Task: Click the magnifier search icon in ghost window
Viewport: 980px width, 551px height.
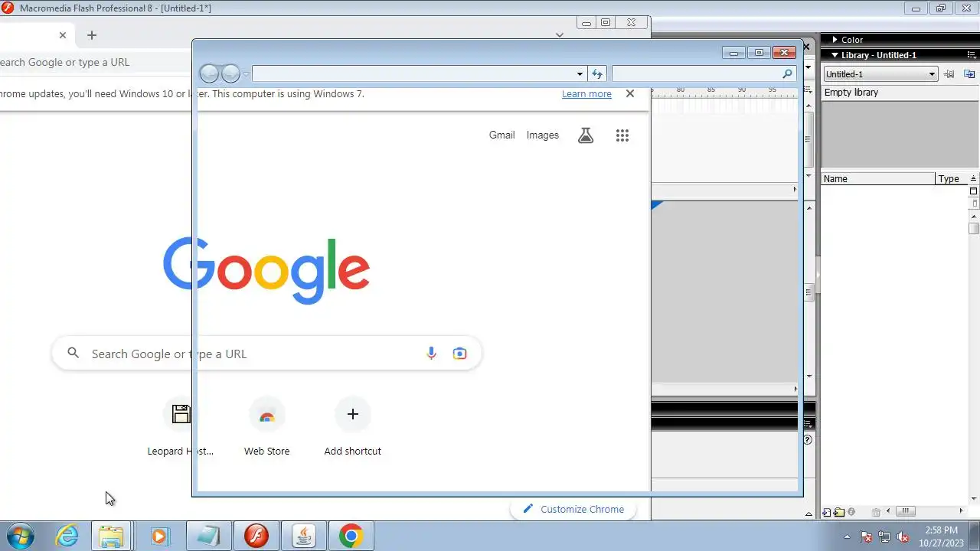Action: pos(787,73)
